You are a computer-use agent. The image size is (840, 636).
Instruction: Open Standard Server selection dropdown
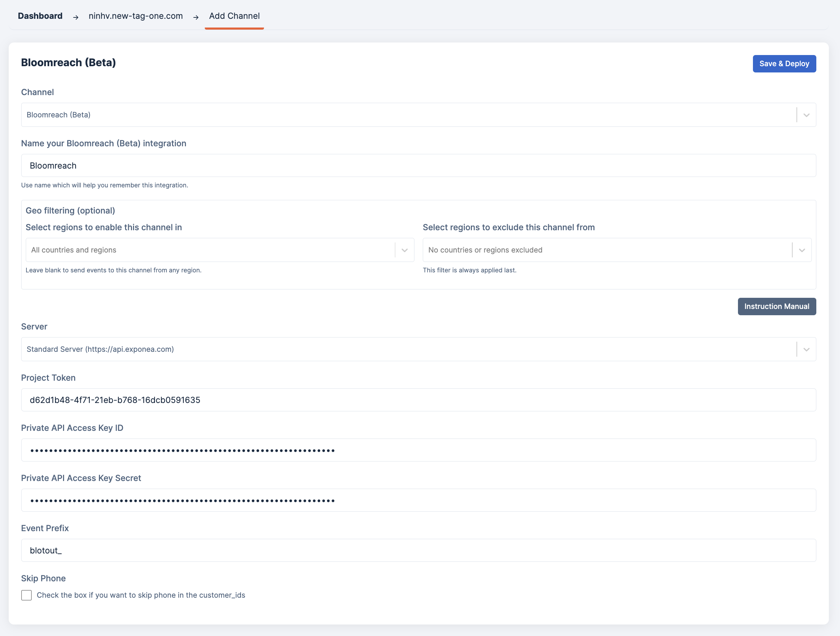pos(406,349)
